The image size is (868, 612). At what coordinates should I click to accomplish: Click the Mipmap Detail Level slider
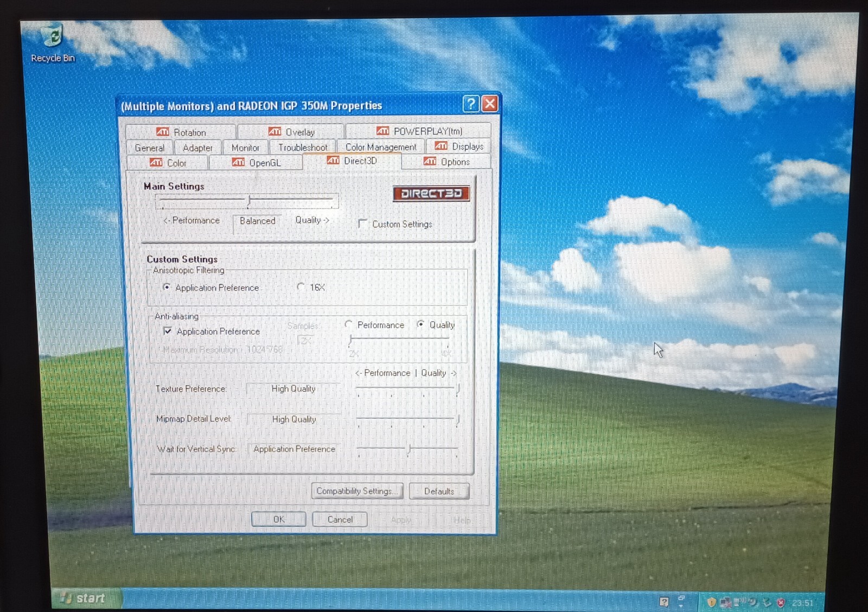tap(407, 419)
